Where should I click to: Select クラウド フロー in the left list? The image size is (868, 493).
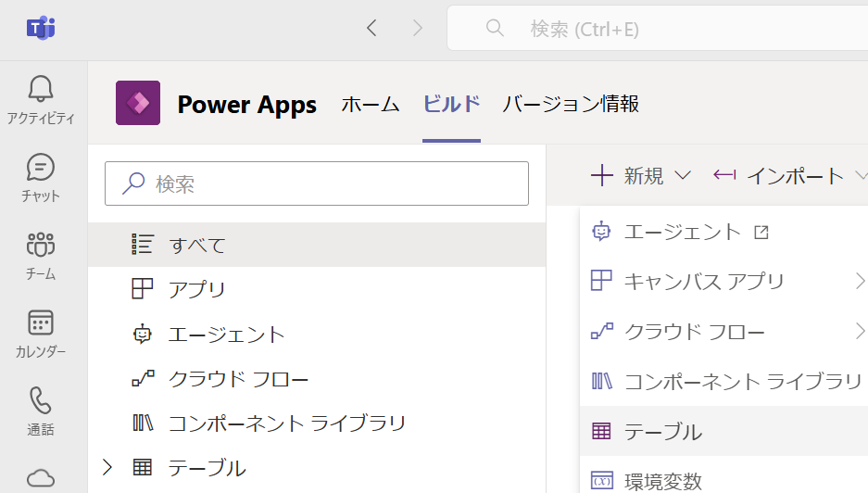click(x=317, y=378)
